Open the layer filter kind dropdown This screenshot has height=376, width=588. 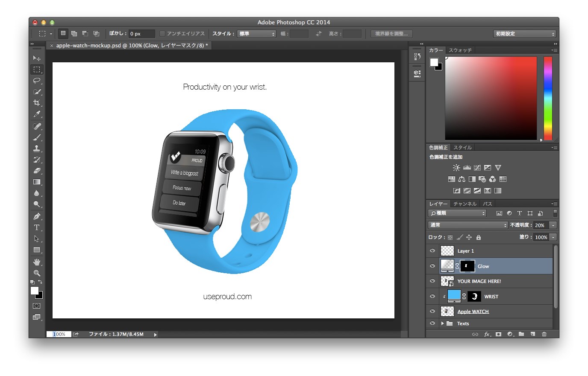[x=457, y=213]
